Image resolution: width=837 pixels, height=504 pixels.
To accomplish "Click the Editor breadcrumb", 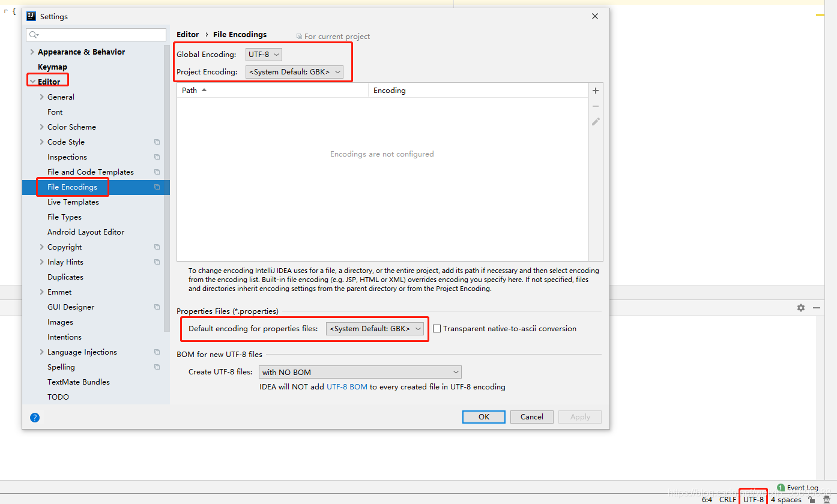I will point(187,35).
